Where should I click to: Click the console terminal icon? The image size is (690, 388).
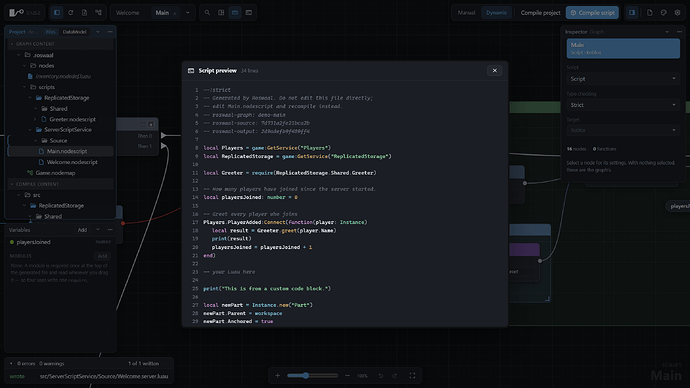pyautogui.click(x=249, y=13)
